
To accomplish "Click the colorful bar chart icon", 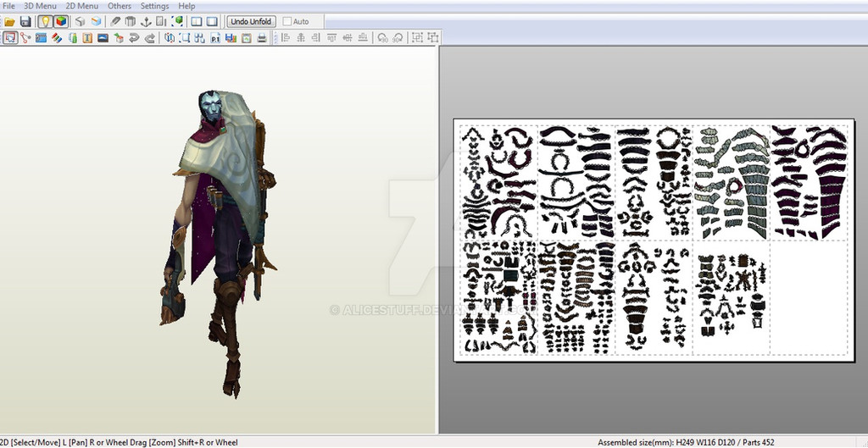I will click(x=231, y=37).
